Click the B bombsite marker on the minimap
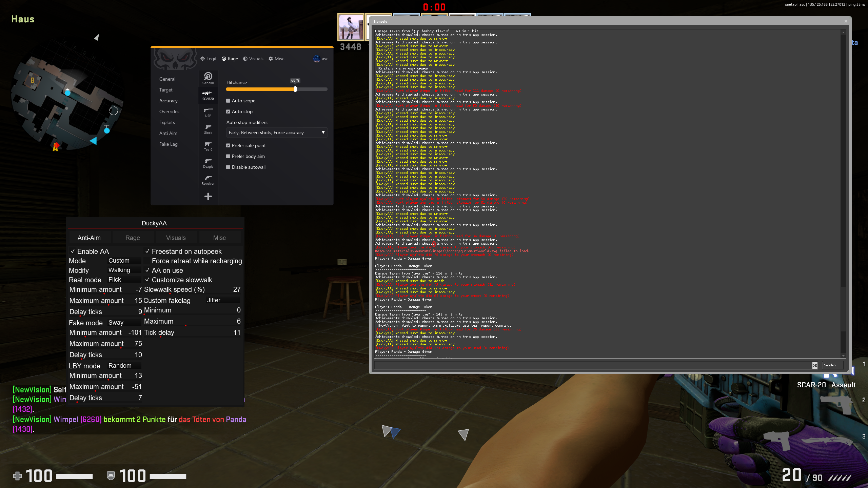Image resolution: width=868 pixels, height=488 pixels. coord(33,80)
